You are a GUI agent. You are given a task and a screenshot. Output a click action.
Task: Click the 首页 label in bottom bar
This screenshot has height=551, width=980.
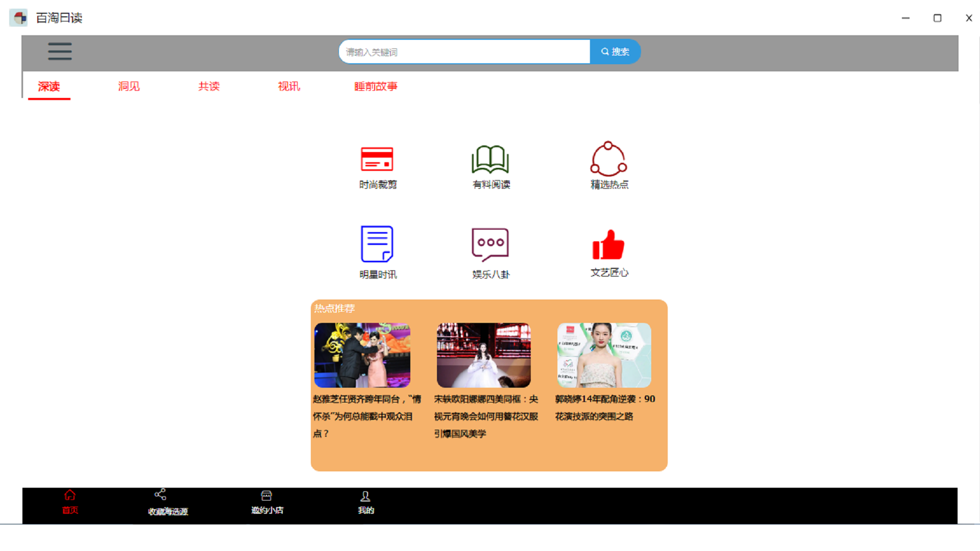click(70, 510)
